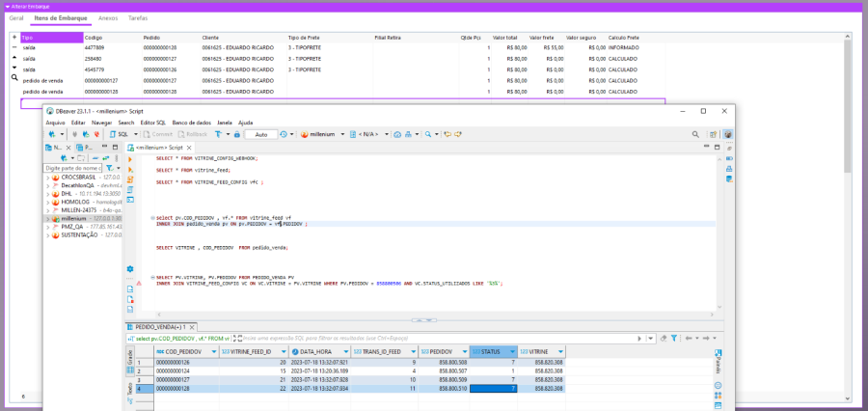Click the filter icon in database navigator
Image resolution: width=868 pixels, height=411 pixels.
[109, 168]
